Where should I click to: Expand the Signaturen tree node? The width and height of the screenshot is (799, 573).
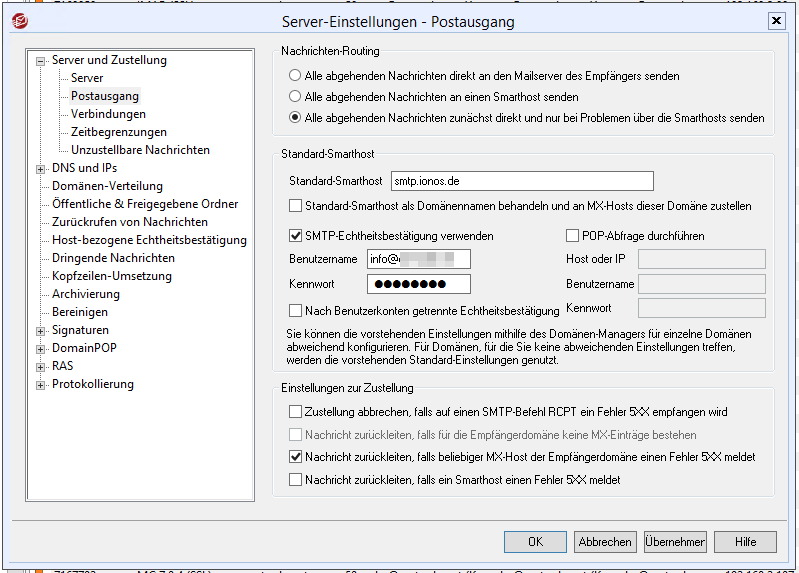[x=41, y=331]
